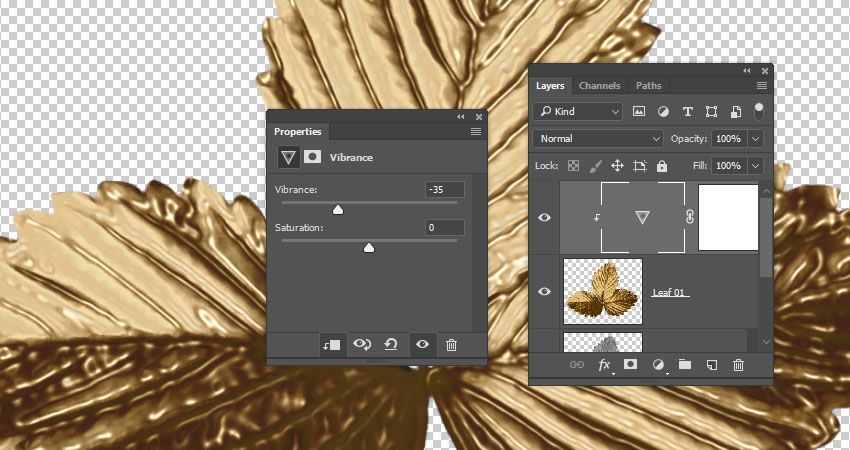This screenshot has width=850, height=450.
Task: Select the Vibrance adjustment layer thumbnail
Action: 642,217
